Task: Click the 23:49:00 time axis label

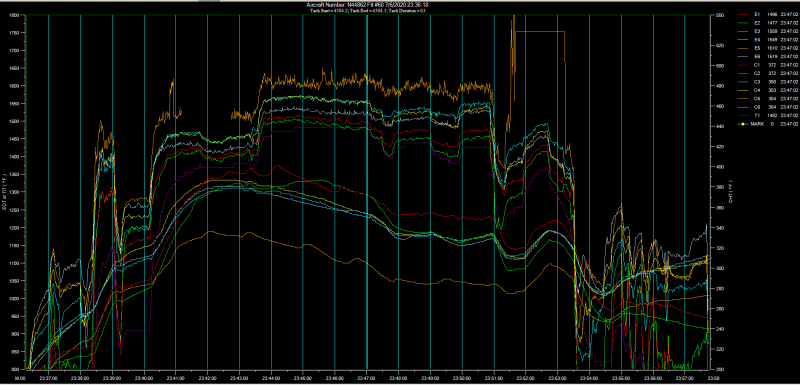Action: [430, 378]
